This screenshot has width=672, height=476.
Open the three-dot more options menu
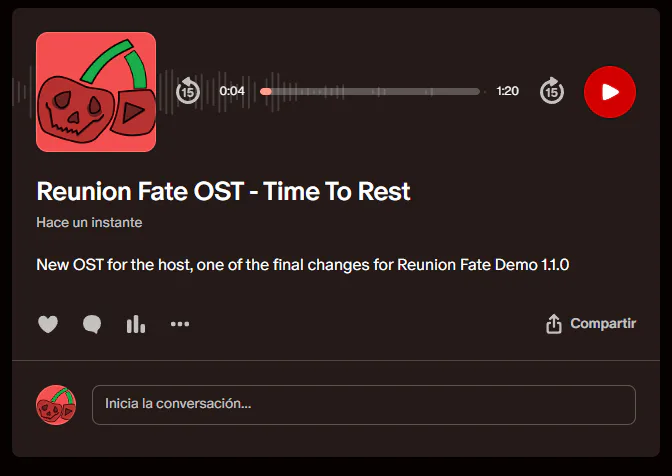click(x=180, y=324)
